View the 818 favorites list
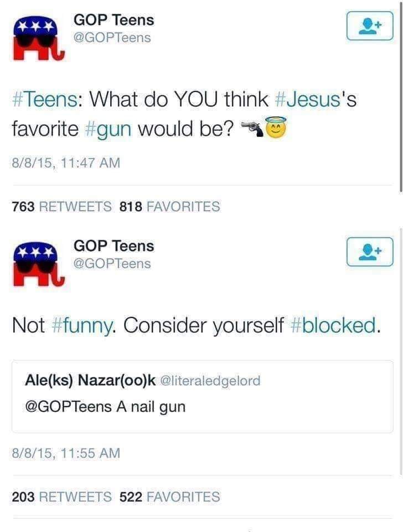Image resolution: width=403 pixels, height=532 pixels. [170, 206]
